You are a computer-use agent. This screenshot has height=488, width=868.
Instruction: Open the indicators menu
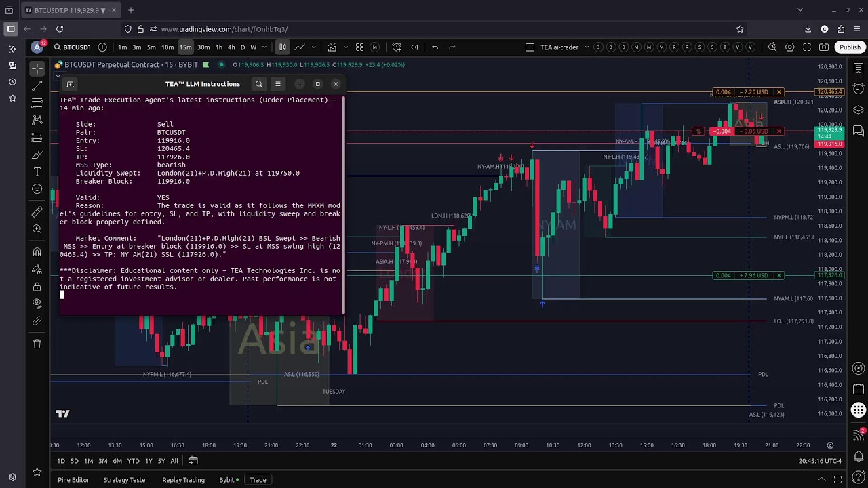coord(332,47)
